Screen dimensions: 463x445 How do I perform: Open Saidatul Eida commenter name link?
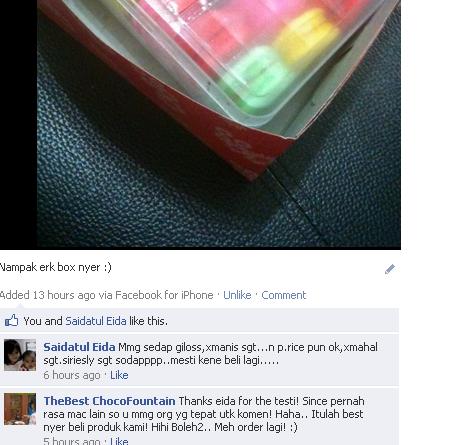[x=79, y=347]
